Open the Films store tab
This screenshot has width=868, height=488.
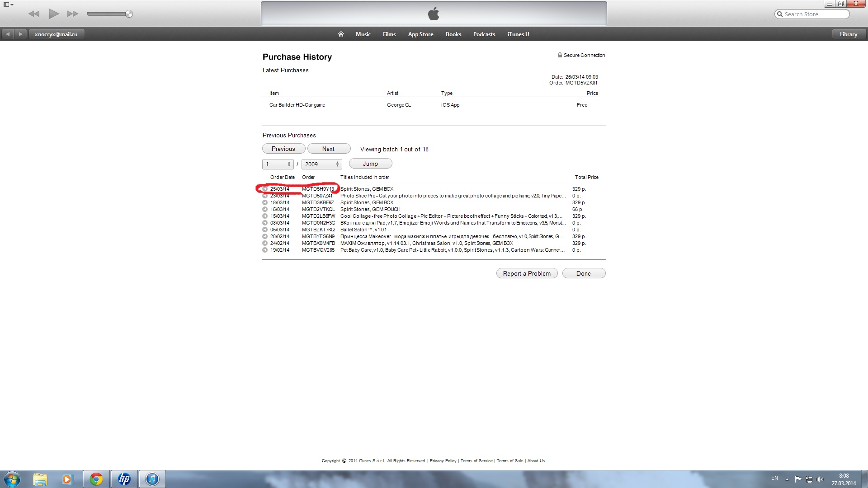pos(389,34)
